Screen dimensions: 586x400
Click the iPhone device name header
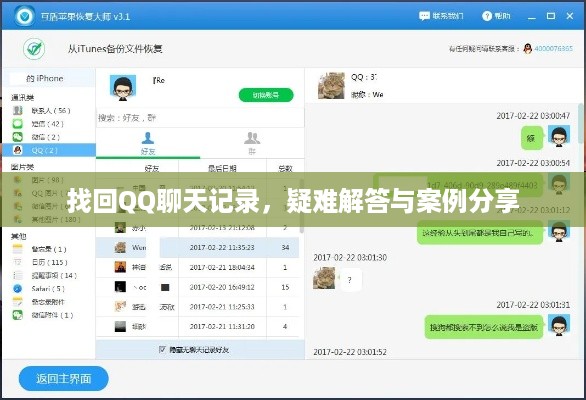click(49, 79)
